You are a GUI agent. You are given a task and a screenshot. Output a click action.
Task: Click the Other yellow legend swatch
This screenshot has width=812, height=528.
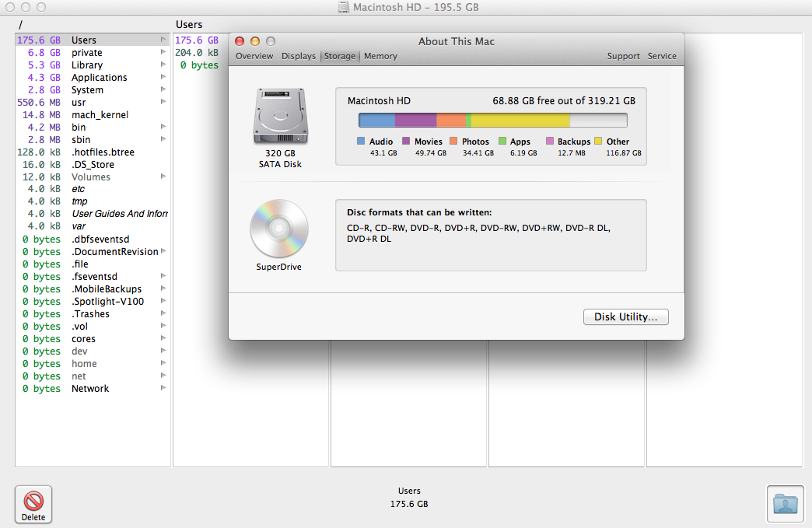pyautogui.click(x=598, y=141)
